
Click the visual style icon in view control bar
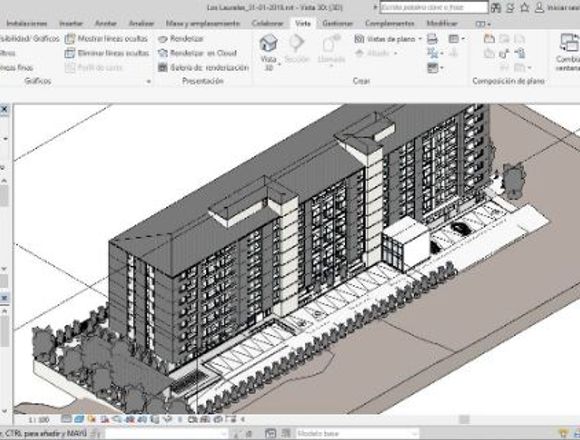[79, 419]
